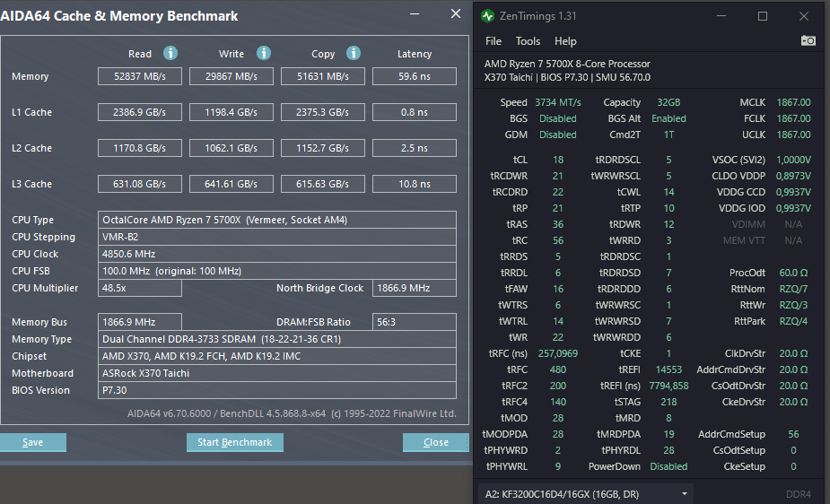
Task: Expand the A2 memory module dropdown
Action: [x=585, y=494]
